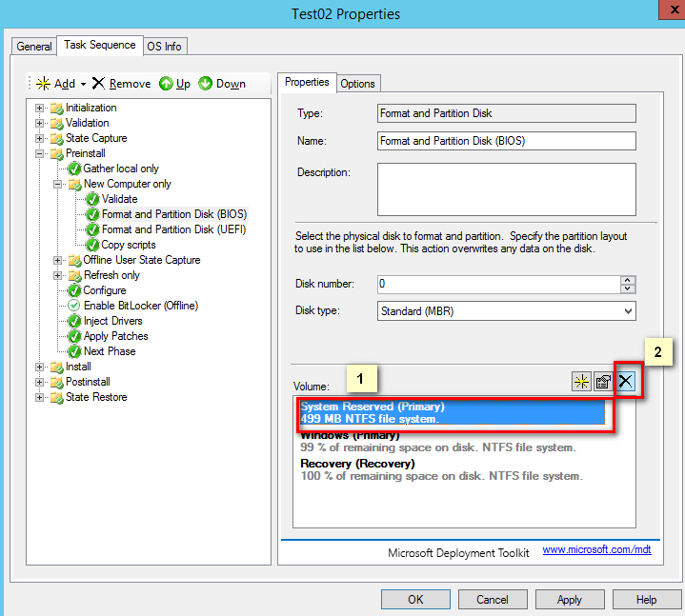
Task: Click the Add step star icon
Action: click(x=43, y=84)
